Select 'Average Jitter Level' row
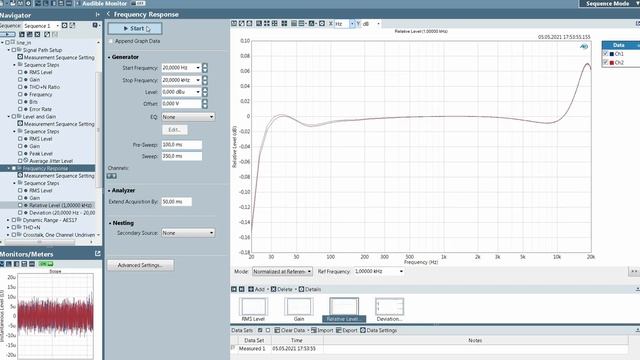Screen dimensions: 640x360 51,161
